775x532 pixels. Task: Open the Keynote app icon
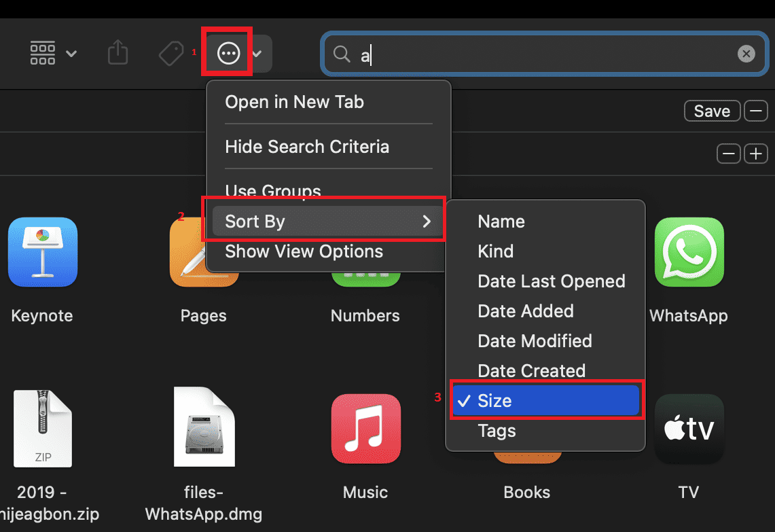coord(42,252)
